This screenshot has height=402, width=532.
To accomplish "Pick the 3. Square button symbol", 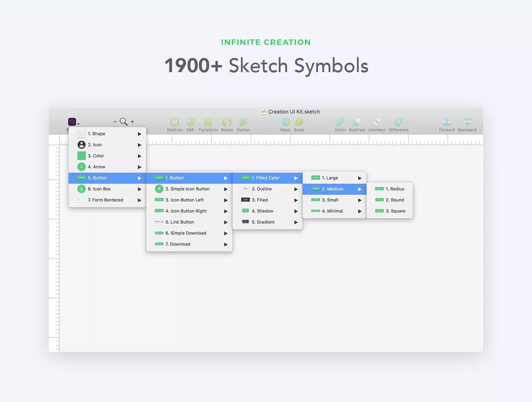I will click(x=390, y=211).
